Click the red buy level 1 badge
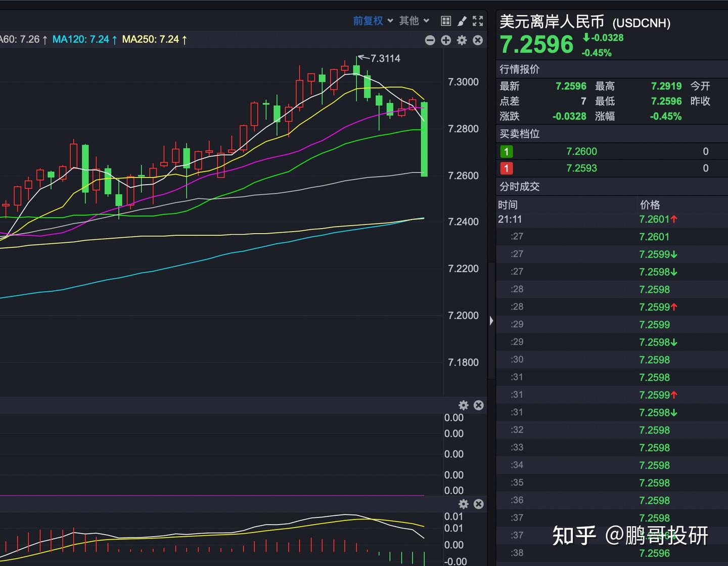728x566 pixels. coord(506,168)
